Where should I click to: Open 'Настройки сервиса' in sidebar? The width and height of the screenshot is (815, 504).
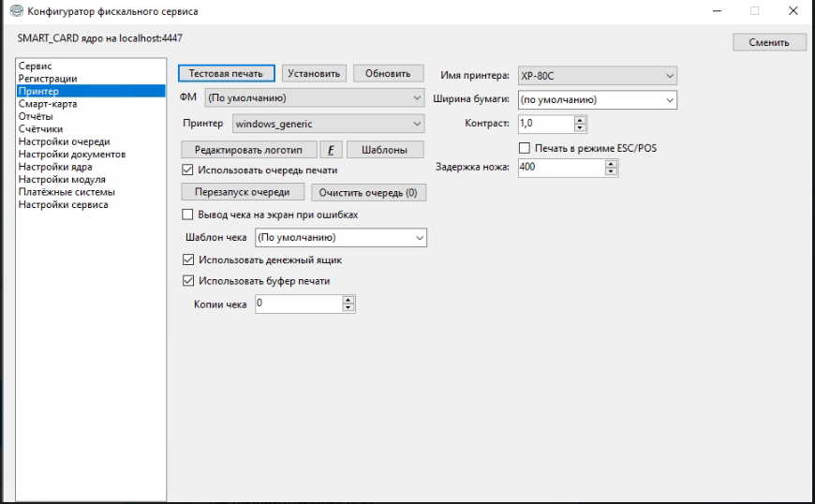pos(91,205)
